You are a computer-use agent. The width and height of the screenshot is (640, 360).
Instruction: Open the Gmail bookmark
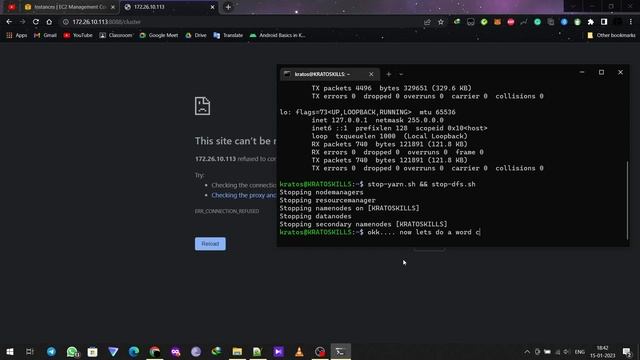point(45,36)
